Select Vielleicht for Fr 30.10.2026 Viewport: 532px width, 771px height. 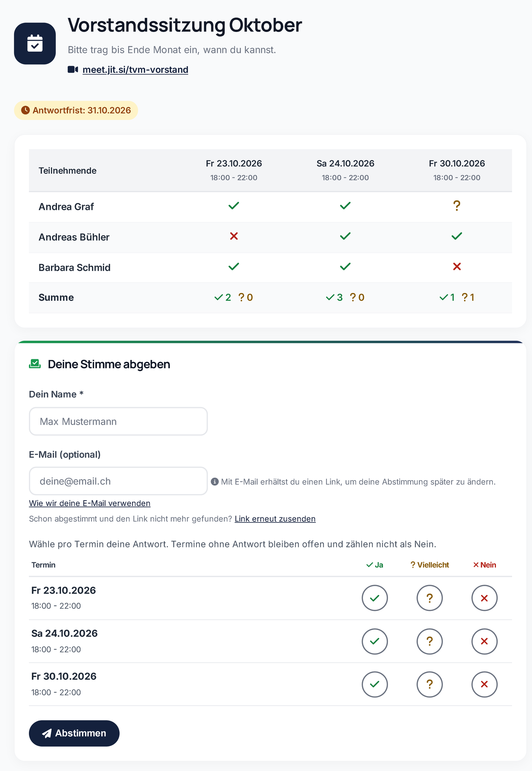click(430, 684)
